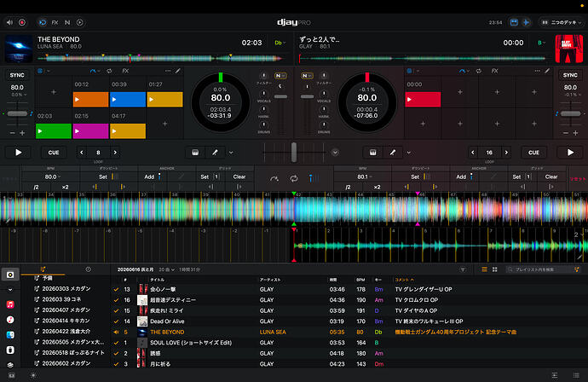Toggle the blue crossed-arrows icon at top right
Viewport: 588px width, 382px height.
point(526,22)
